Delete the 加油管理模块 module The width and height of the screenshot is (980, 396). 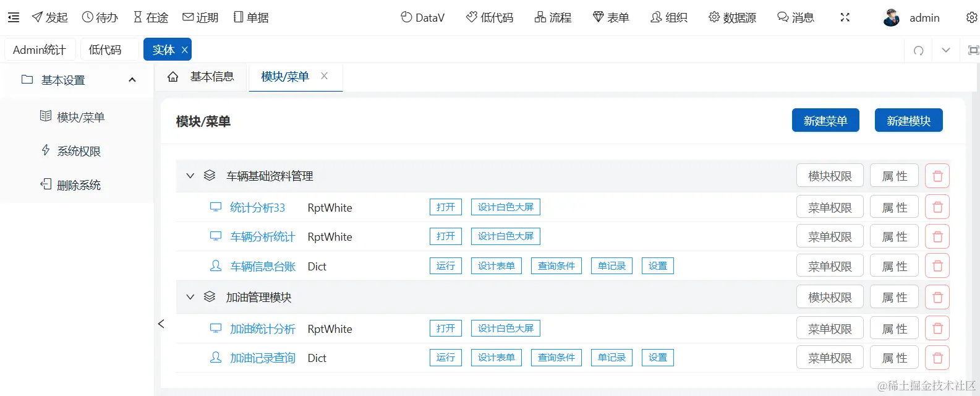[937, 298]
